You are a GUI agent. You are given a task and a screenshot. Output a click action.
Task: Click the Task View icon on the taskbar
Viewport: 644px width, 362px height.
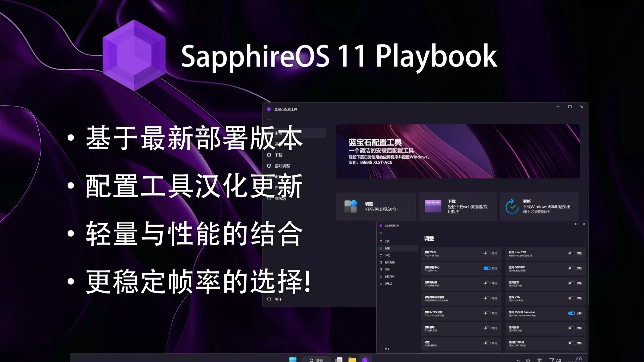pos(339,359)
